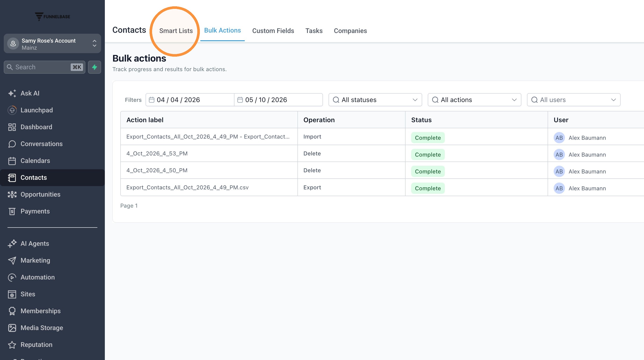Select the Bulk Actions tab

[223, 30]
